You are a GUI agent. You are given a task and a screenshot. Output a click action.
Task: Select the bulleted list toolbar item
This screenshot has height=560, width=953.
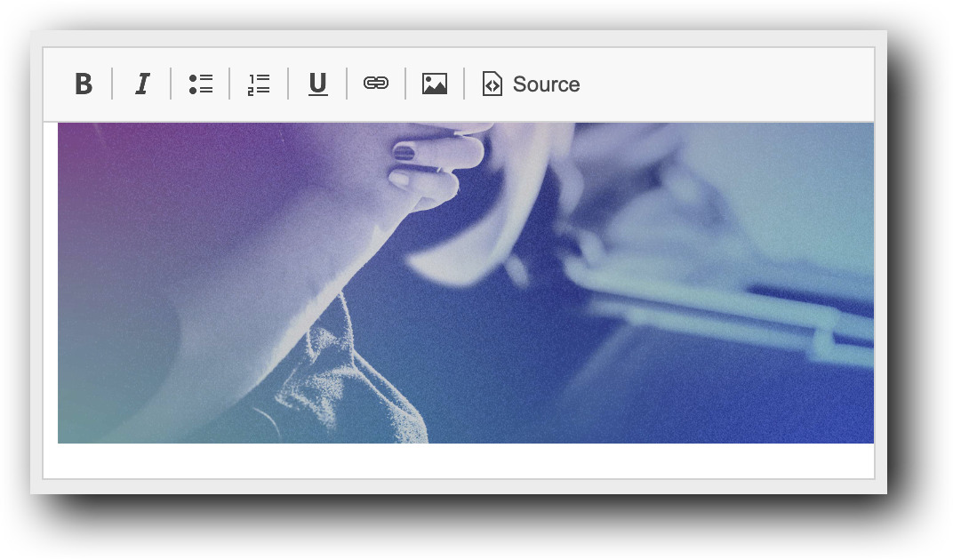click(x=200, y=84)
